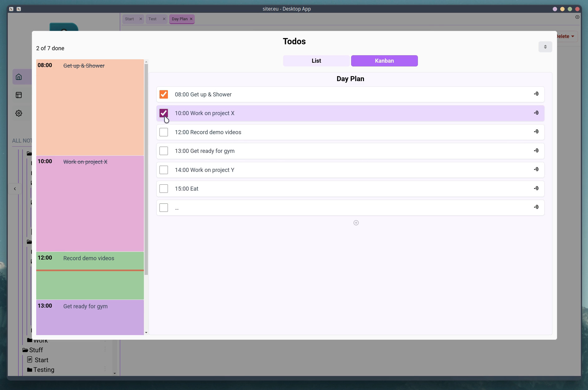Viewport: 588px width, 390px height.
Task: Uncheck the 08:00 Get up & Shower todo
Action: pos(164,94)
